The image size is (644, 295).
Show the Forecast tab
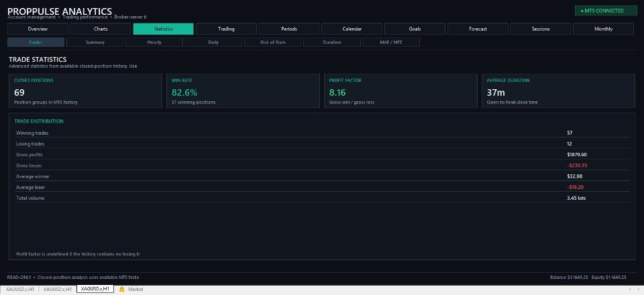coord(478,29)
